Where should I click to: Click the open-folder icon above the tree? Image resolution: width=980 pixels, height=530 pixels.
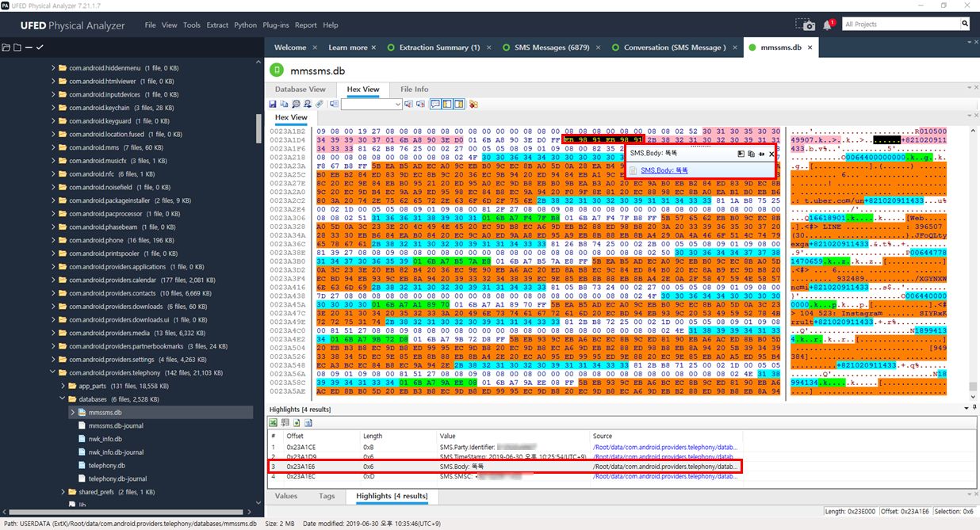[x=6, y=48]
